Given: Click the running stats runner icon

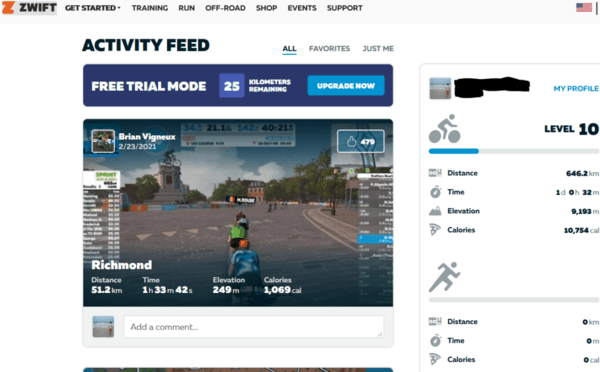Looking at the screenshot, I should (444, 277).
